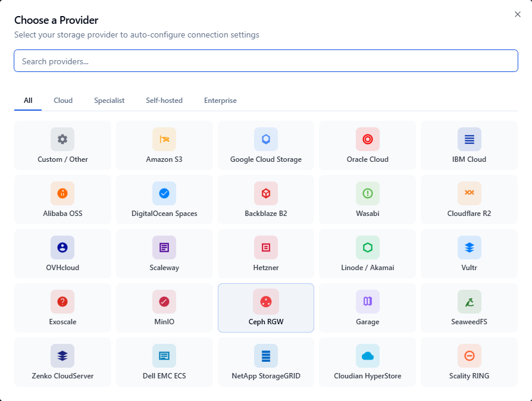Image resolution: width=532 pixels, height=401 pixels.
Task: Select the Scaleway purple icon
Action: point(164,248)
